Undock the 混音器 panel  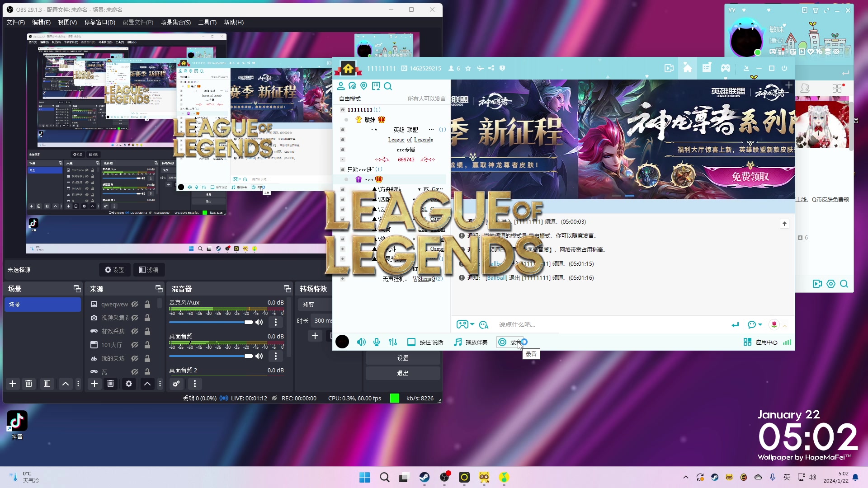(287, 289)
